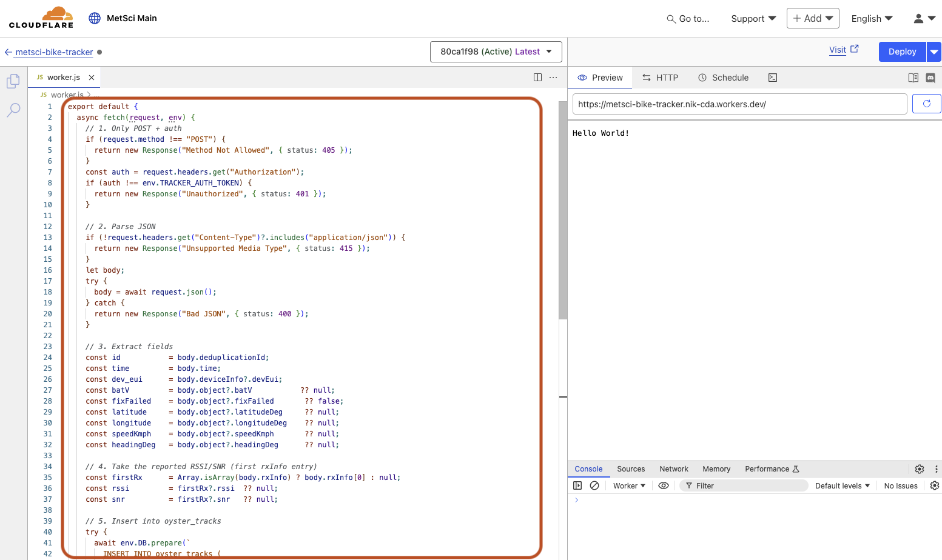Switch to the Schedule tab

[724, 78]
